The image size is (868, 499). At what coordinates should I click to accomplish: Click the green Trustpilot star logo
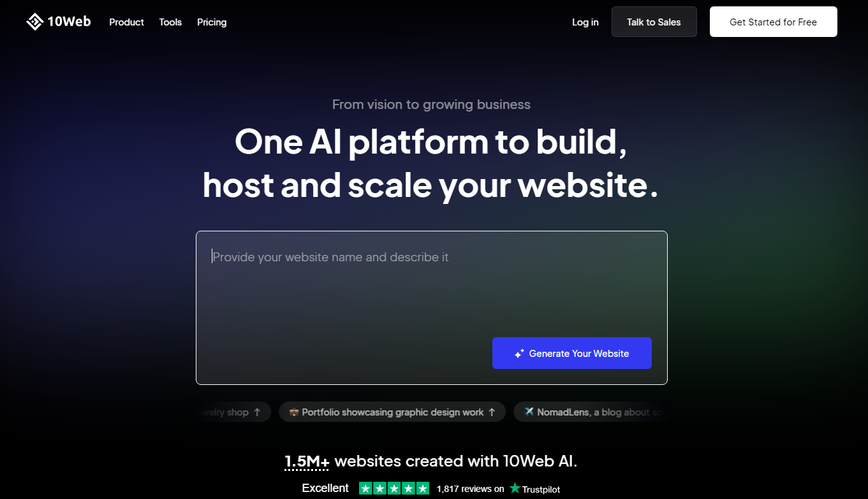[x=515, y=488]
